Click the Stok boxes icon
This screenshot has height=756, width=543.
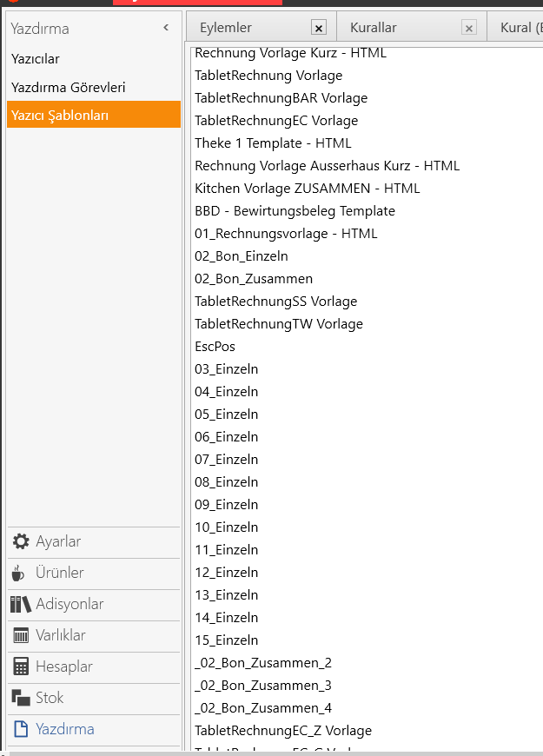[21, 698]
